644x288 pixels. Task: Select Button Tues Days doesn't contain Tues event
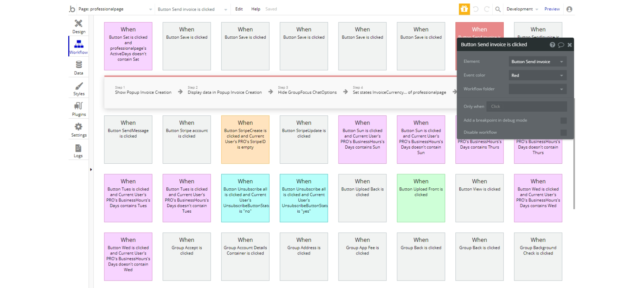pyautogui.click(x=187, y=198)
